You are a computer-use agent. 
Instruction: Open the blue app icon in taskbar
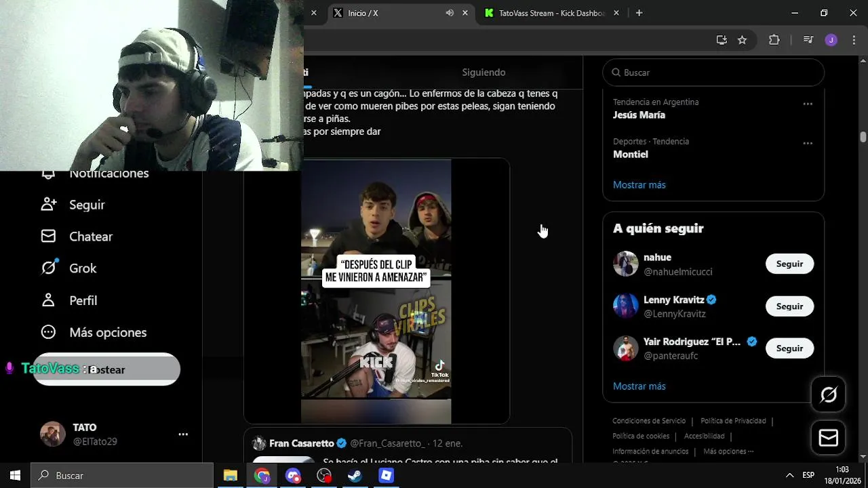click(x=387, y=476)
